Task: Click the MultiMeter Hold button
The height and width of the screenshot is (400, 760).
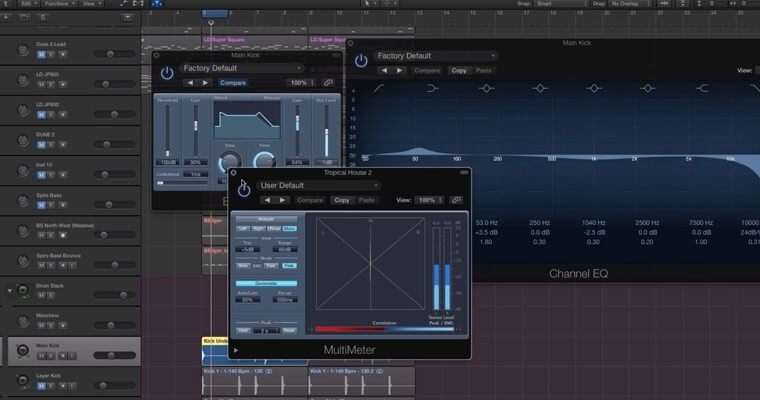Action: tap(243, 331)
